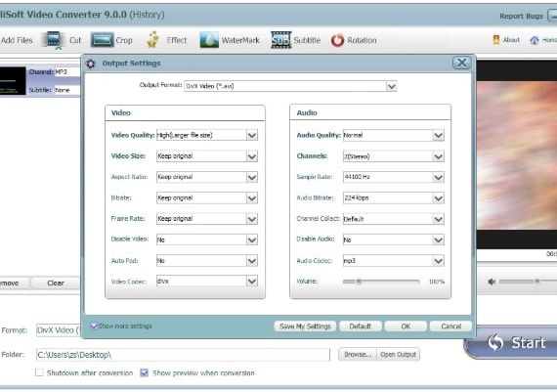Enable Shutdown after conversion checkbox

click(x=39, y=372)
